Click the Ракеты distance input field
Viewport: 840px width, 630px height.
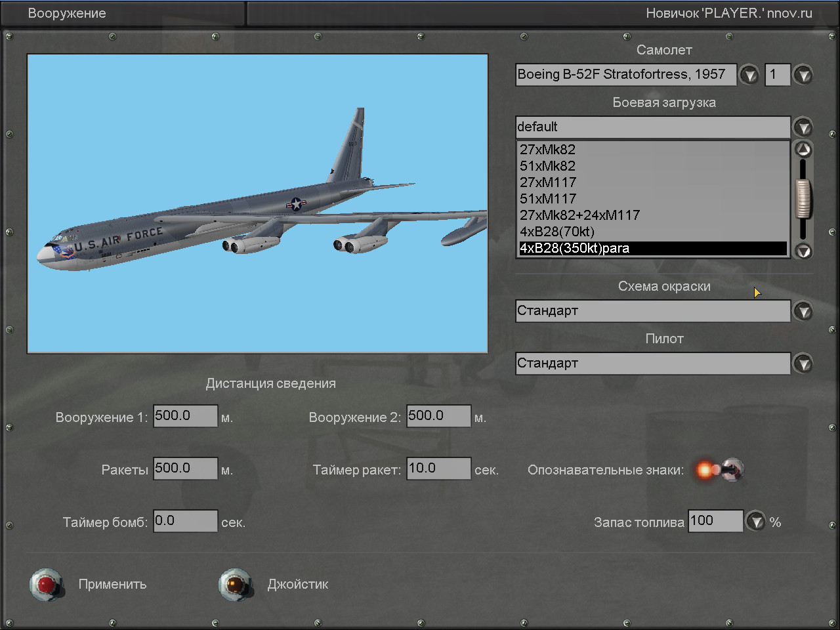(x=185, y=469)
